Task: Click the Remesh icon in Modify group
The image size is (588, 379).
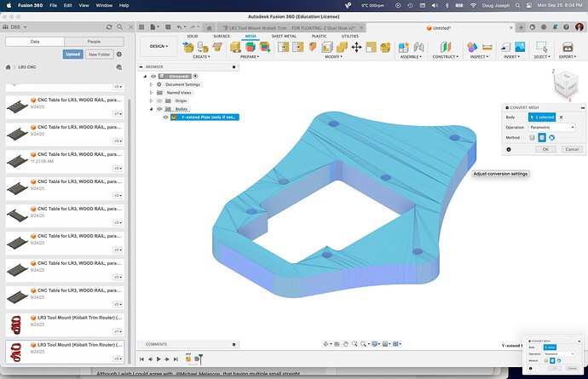Action: tap(283, 47)
